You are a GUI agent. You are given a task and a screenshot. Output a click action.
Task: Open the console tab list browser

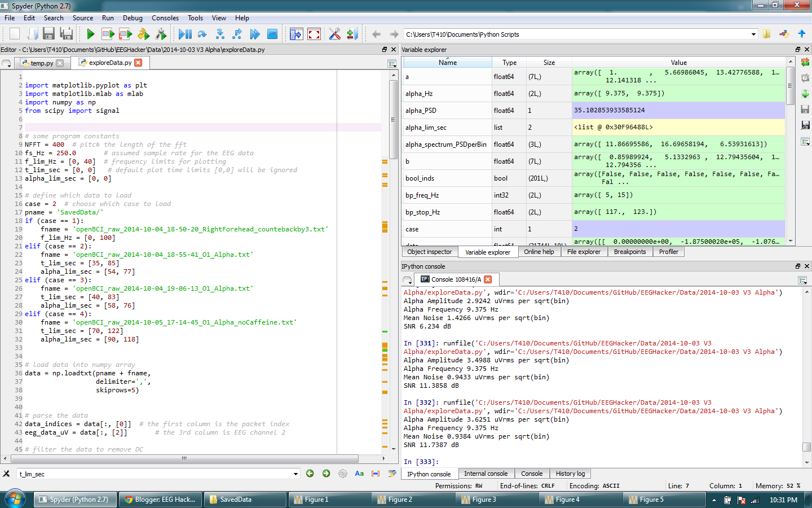click(407, 280)
